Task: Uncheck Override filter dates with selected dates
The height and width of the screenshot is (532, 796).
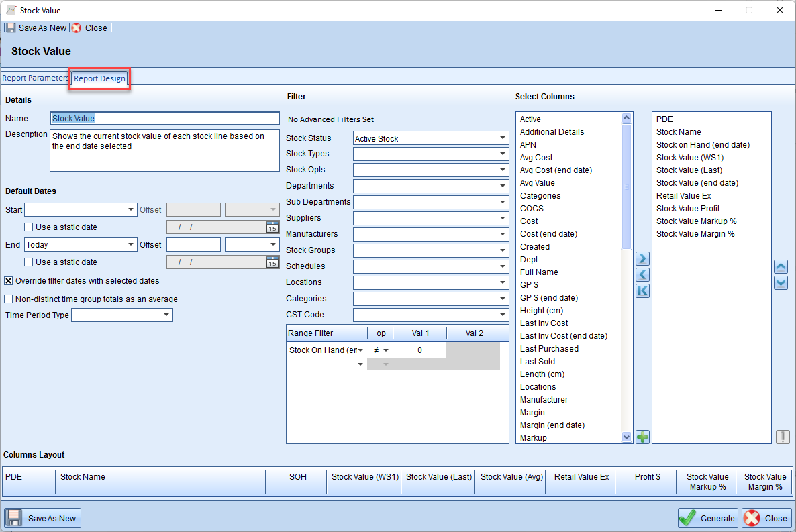Action: click(x=9, y=281)
